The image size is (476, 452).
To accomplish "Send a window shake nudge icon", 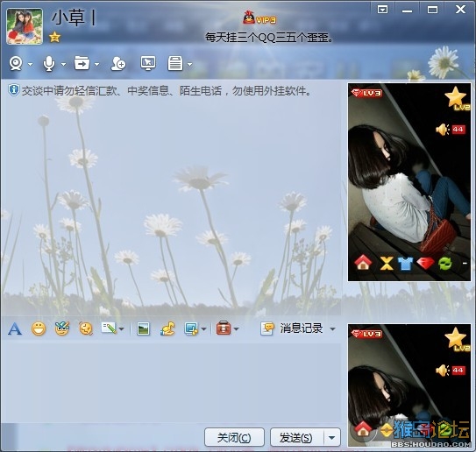I will 86,328.
